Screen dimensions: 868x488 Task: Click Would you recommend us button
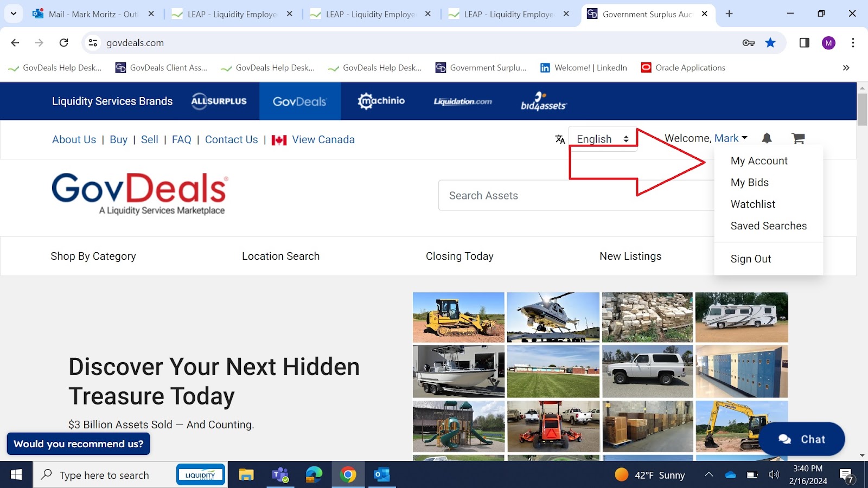tap(79, 444)
